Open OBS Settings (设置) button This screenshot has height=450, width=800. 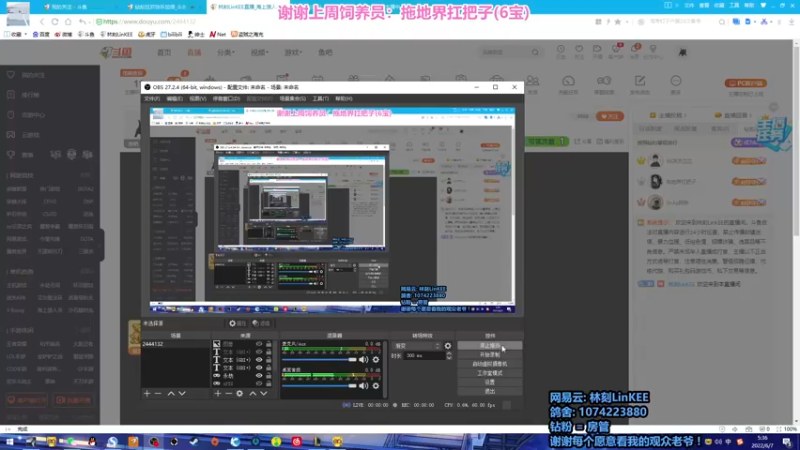coord(490,382)
